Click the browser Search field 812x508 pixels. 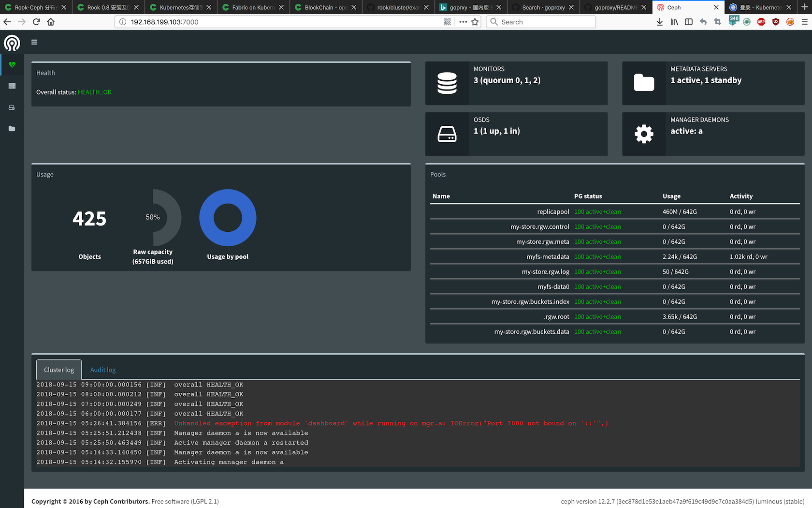[x=541, y=22]
